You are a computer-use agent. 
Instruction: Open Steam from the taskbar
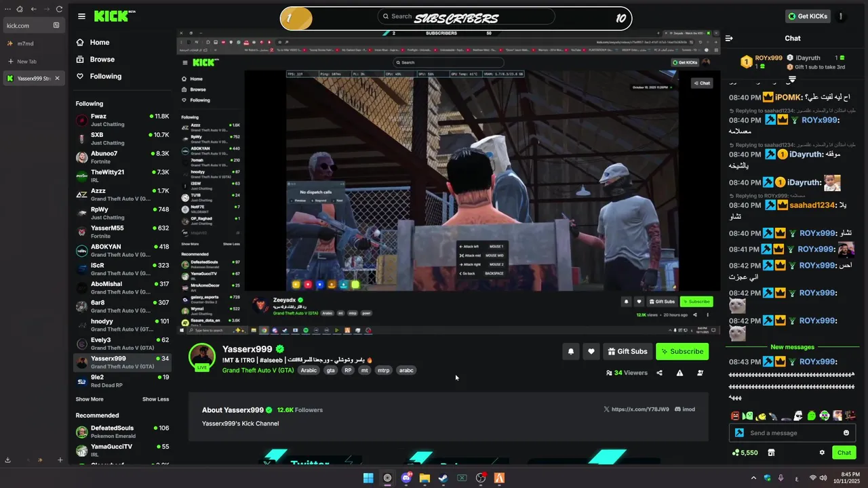tap(443, 478)
